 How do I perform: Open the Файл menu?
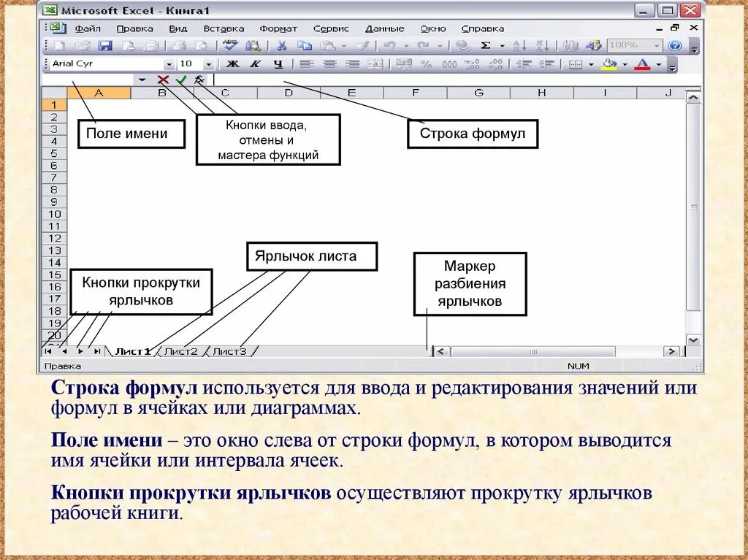[x=88, y=28]
